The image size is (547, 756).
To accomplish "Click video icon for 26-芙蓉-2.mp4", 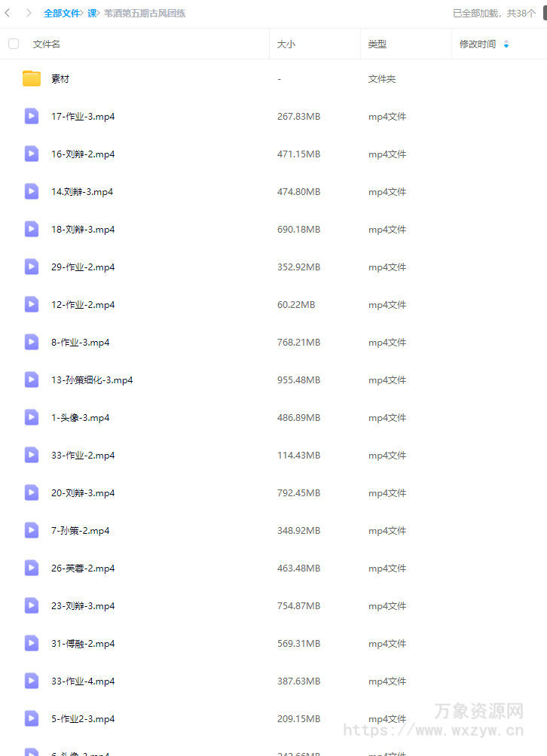I will [32, 568].
